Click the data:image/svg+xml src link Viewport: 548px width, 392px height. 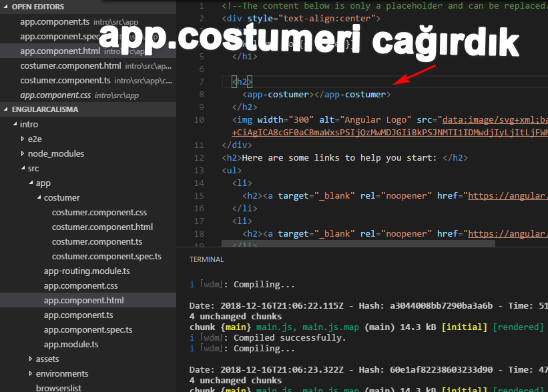(495, 120)
